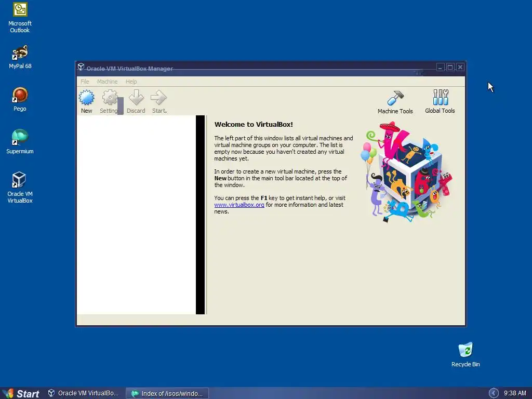Screen dimensions: 532x399
Task: Expand hidden system tray icons arrow
Action: click(x=494, y=393)
